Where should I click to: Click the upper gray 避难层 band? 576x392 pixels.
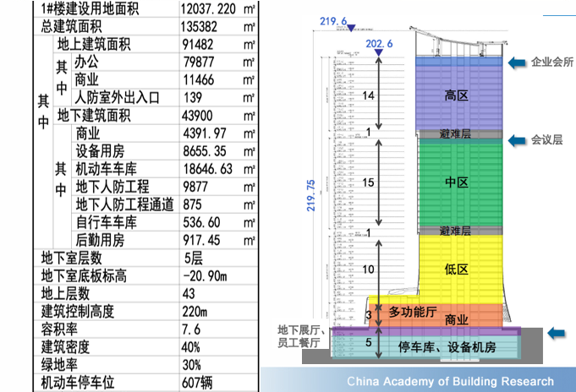coord(456,133)
